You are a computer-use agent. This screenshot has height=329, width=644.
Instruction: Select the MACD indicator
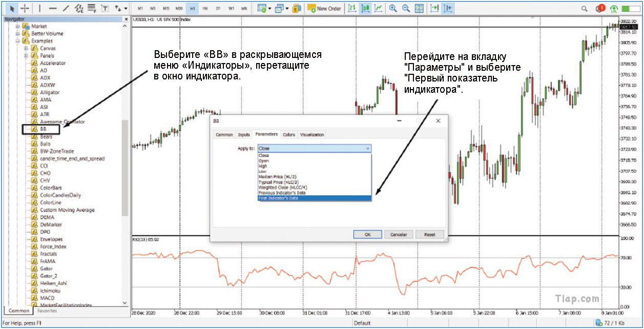[47, 298]
